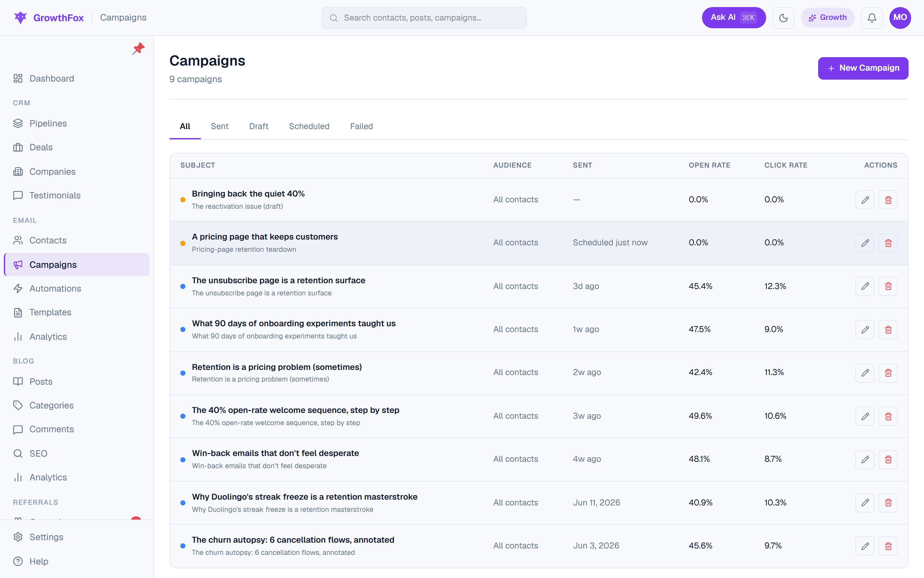Click the SUBJECT column header

[x=197, y=165]
